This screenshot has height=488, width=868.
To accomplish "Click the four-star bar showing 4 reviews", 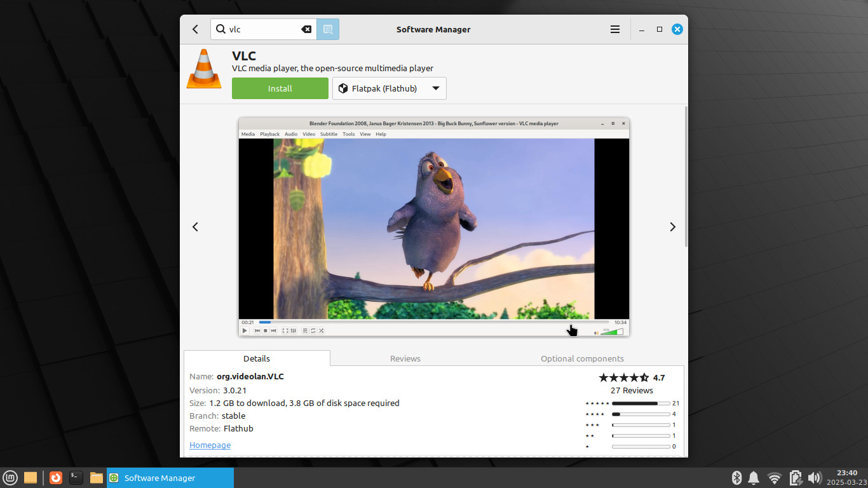I will pyautogui.click(x=641, y=414).
